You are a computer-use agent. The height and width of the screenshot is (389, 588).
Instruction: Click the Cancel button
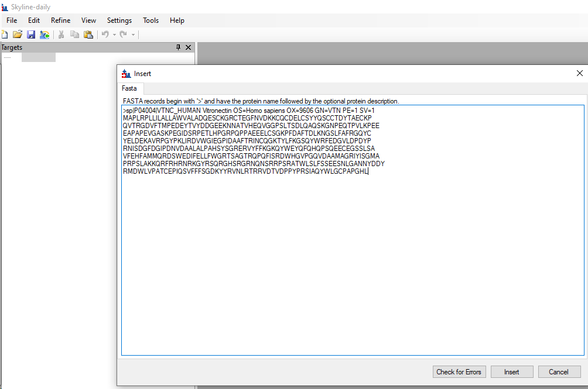558,372
